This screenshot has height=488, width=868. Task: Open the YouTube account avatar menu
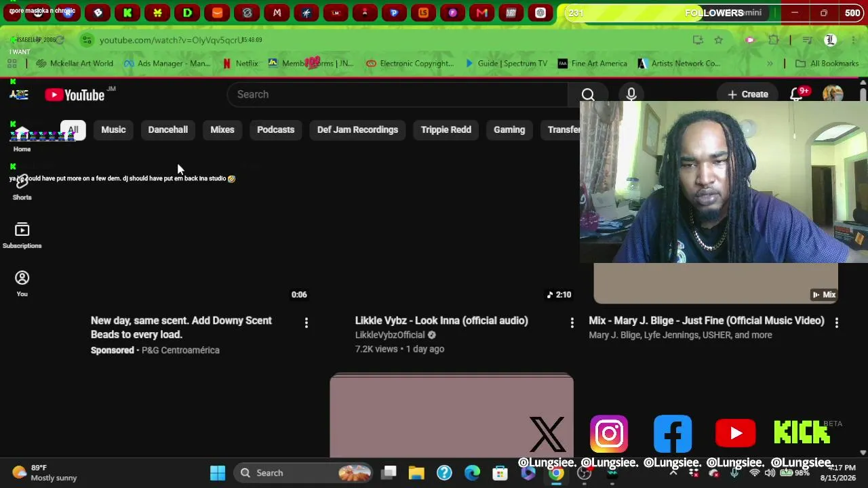point(833,95)
